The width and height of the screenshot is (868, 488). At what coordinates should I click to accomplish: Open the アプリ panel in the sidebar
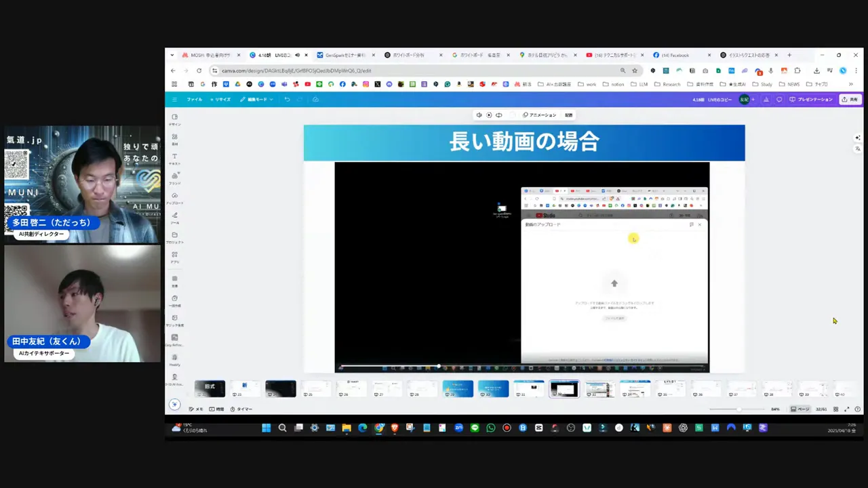[x=175, y=257]
